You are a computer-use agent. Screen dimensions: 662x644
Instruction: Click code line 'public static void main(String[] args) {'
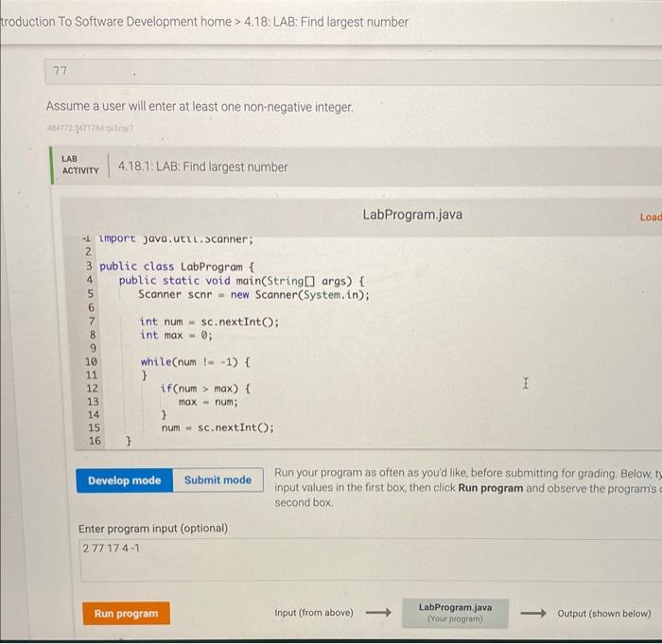point(241,281)
